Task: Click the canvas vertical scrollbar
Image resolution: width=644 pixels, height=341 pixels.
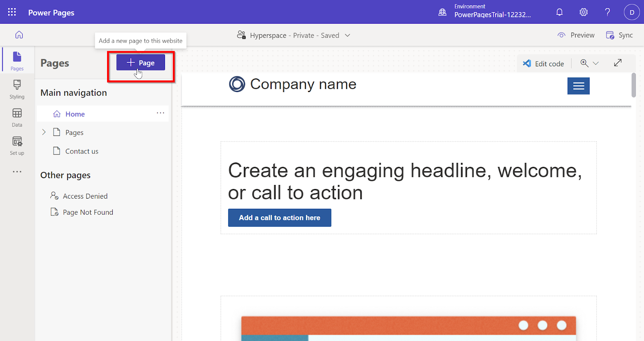Action: (x=634, y=85)
